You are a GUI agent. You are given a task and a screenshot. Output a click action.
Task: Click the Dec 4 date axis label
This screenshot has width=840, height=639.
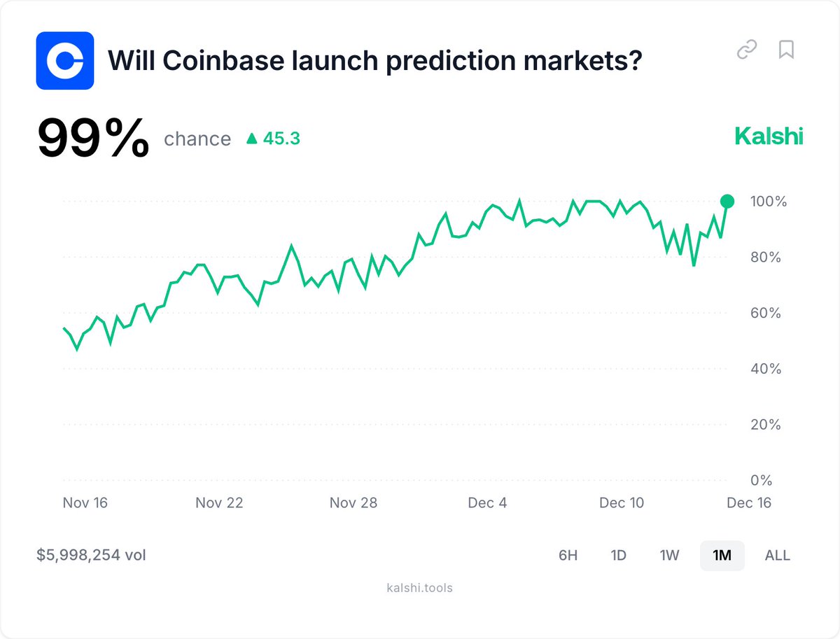click(x=488, y=503)
